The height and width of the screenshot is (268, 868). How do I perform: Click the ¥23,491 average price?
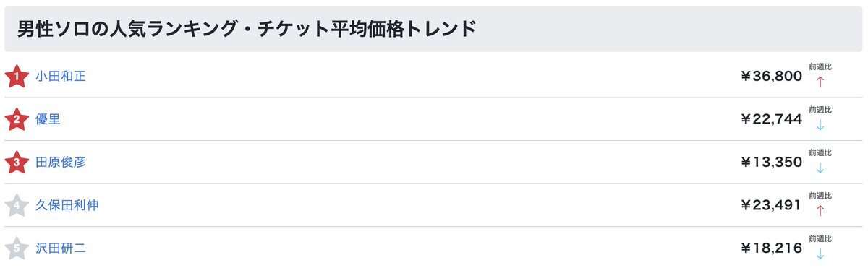(771, 205)
